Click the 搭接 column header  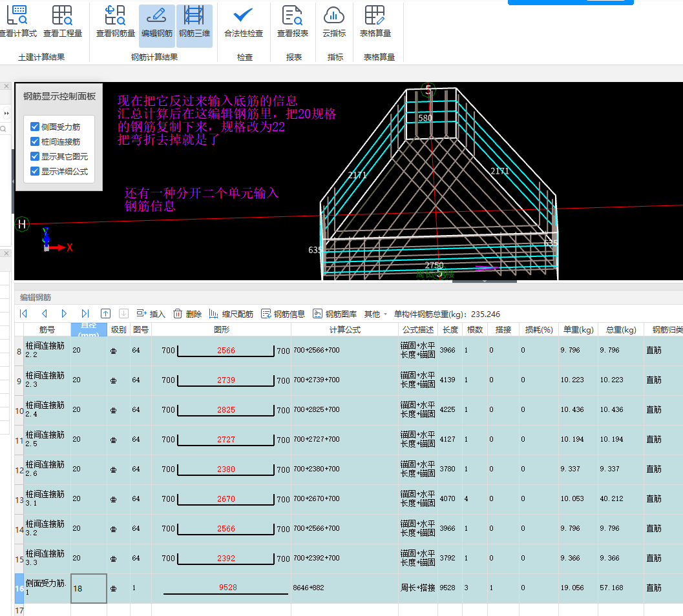(503, 329)
